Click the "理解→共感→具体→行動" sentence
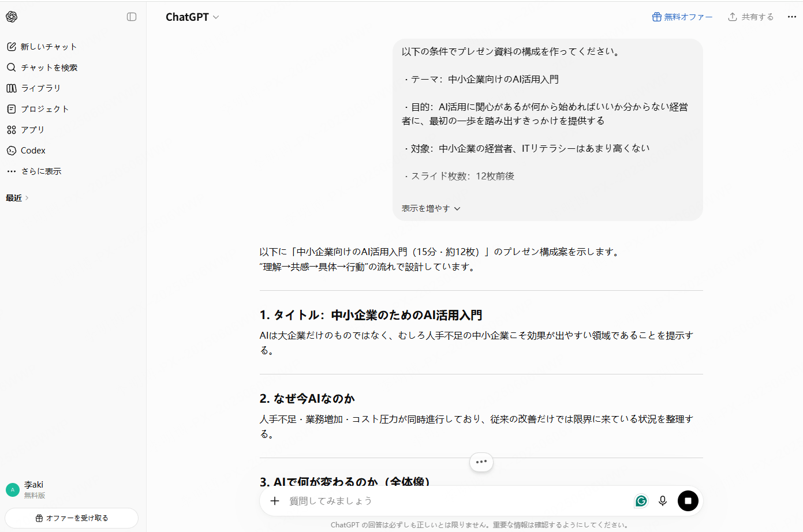803x532 pixels. click(x=369, y=267)
